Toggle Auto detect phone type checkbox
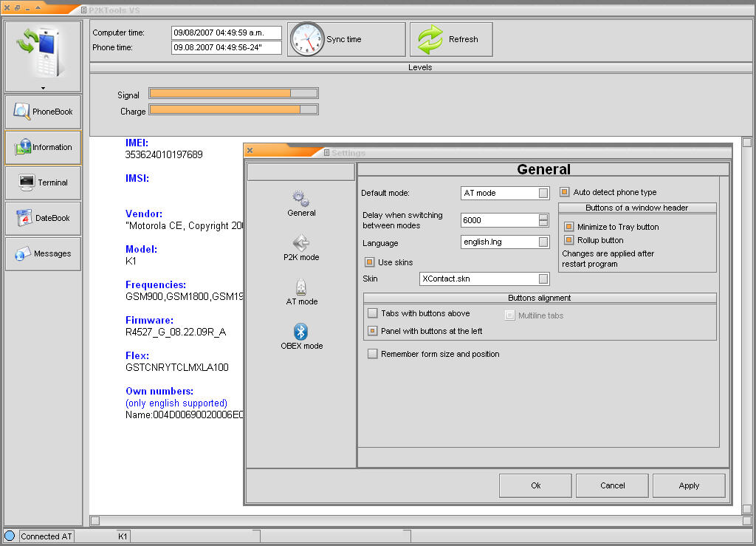Screen dimensions: 756x546 [565, 192]
